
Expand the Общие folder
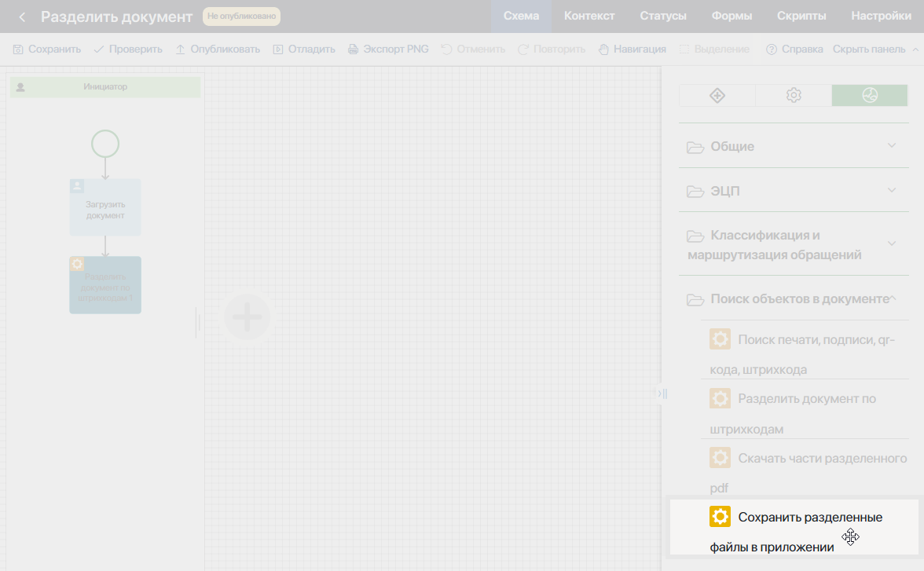pos(794,146)
